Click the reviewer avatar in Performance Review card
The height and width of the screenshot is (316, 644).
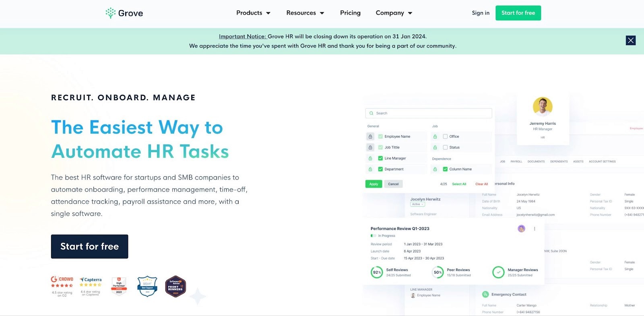[x=521, y=229]
